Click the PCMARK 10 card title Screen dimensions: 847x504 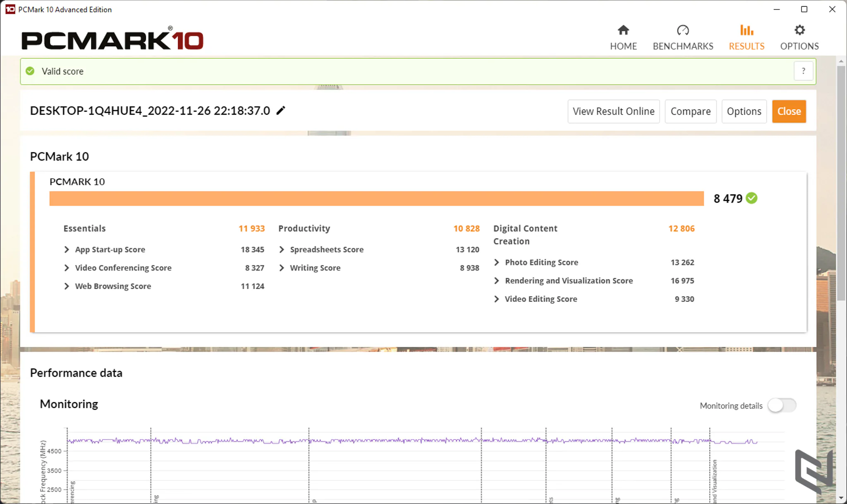point(77,182)
